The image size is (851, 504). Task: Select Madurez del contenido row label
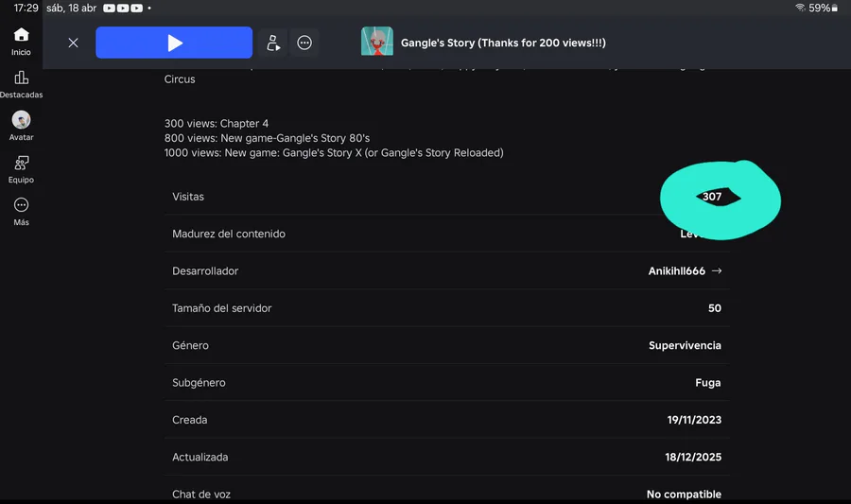229,234
